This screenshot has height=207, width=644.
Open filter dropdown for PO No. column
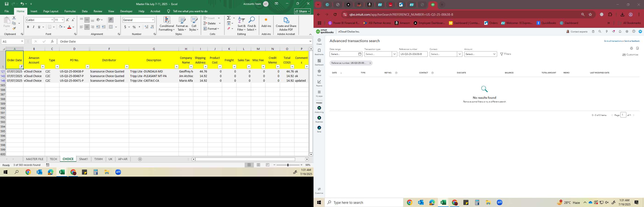87,67
